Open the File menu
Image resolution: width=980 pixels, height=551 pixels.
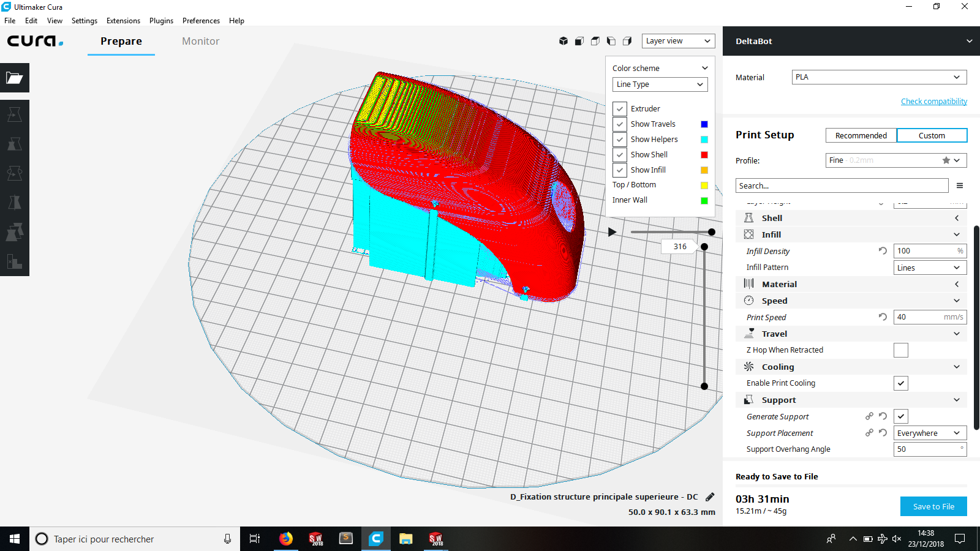(x=10, y=21)
